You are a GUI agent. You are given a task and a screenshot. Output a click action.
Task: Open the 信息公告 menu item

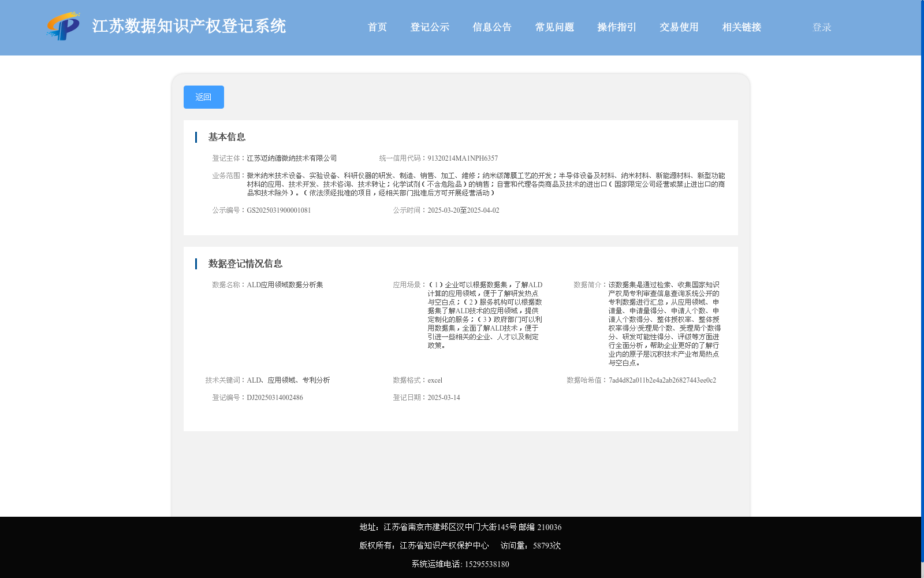[492, 27]
